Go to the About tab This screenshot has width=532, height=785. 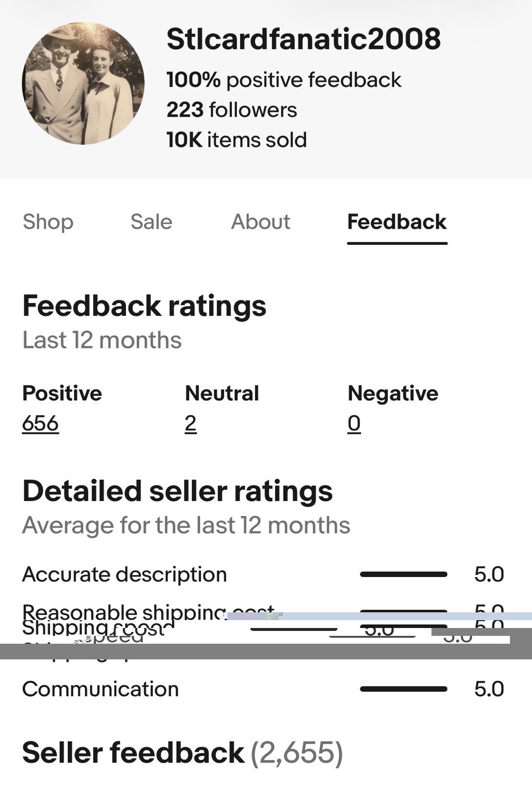pos(260,222)
